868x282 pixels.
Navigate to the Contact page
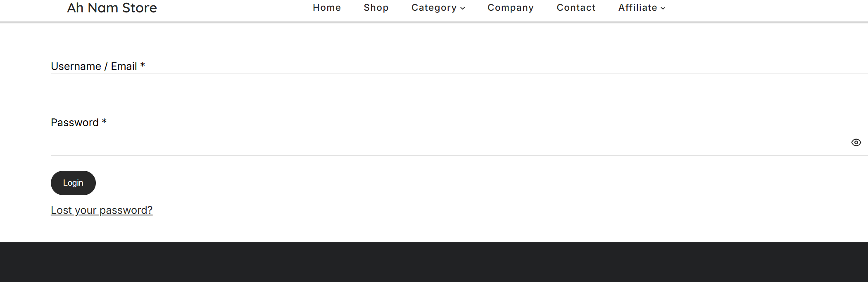pyautogui.click(x=576, y=8)
